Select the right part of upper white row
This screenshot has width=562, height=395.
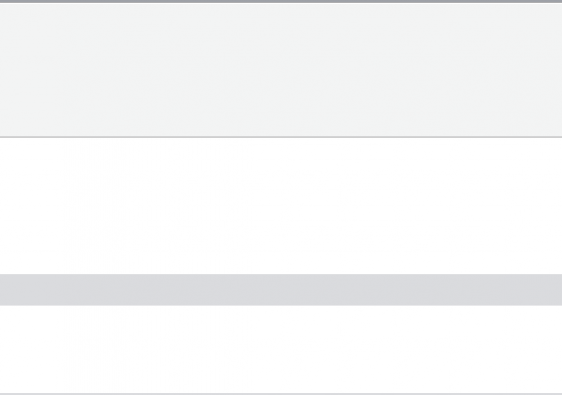click(490, 206)
